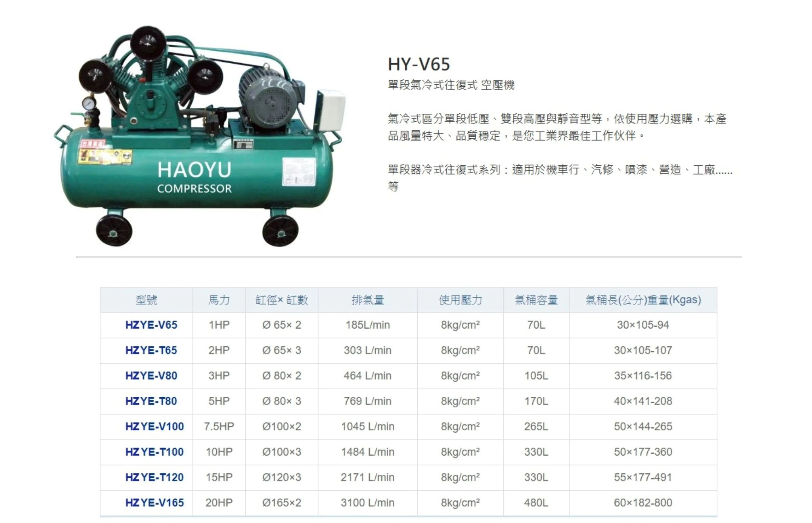
Task: Click the 265L tank capacity cell
Action: click(536, 427)
